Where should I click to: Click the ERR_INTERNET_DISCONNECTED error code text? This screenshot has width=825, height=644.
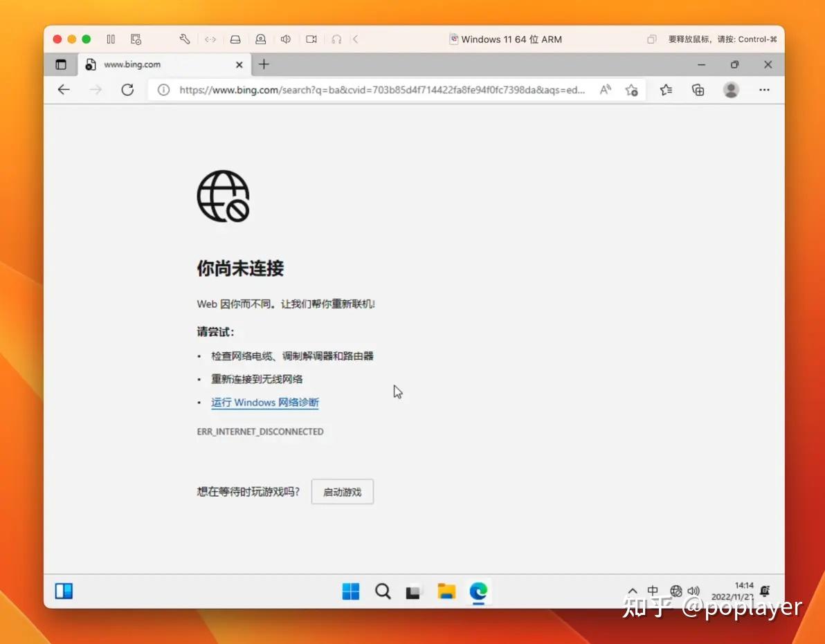[260, 432]
